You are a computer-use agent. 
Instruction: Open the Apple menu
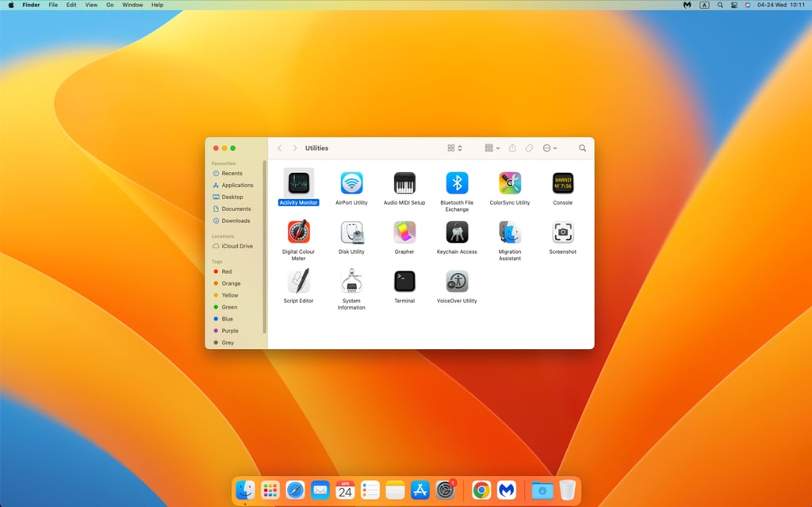pyautogui.click(x=11, y=5)
